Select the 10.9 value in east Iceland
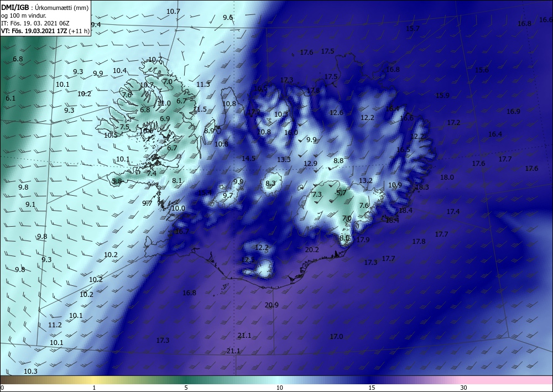The width and height of the screenshot is (553, 392). (x=395, y=185)
